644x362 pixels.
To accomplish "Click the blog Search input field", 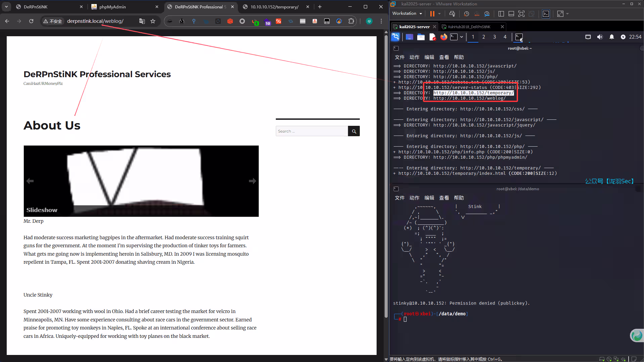I will point(311,131).
